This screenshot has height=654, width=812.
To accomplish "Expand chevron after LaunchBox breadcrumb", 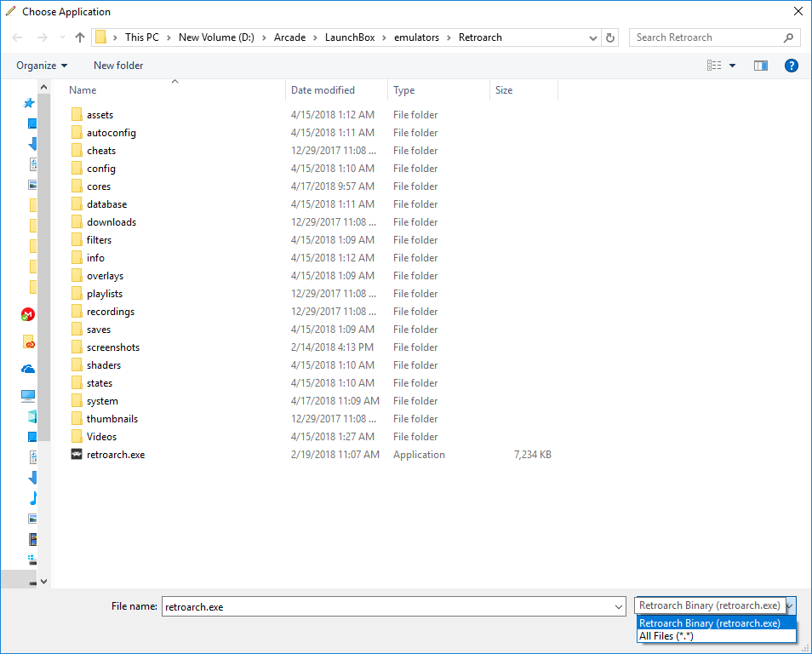I will [384, 37].
